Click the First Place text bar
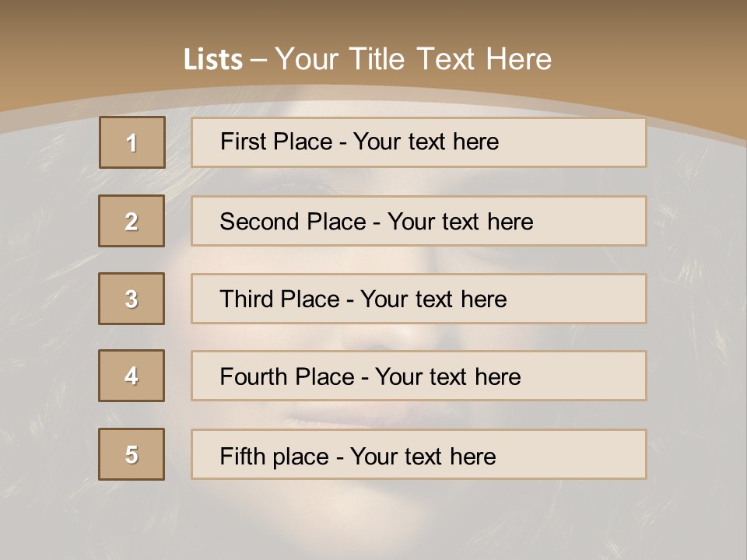Viewport: 747px width, 560px height. tap(419, 142)
